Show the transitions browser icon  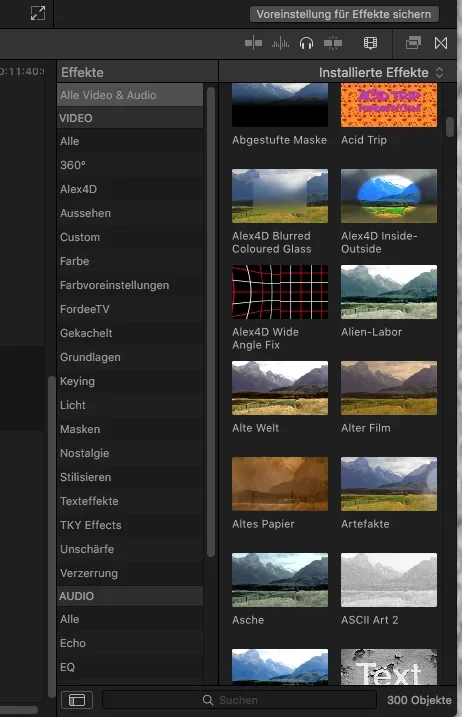[x=441, y=43]
